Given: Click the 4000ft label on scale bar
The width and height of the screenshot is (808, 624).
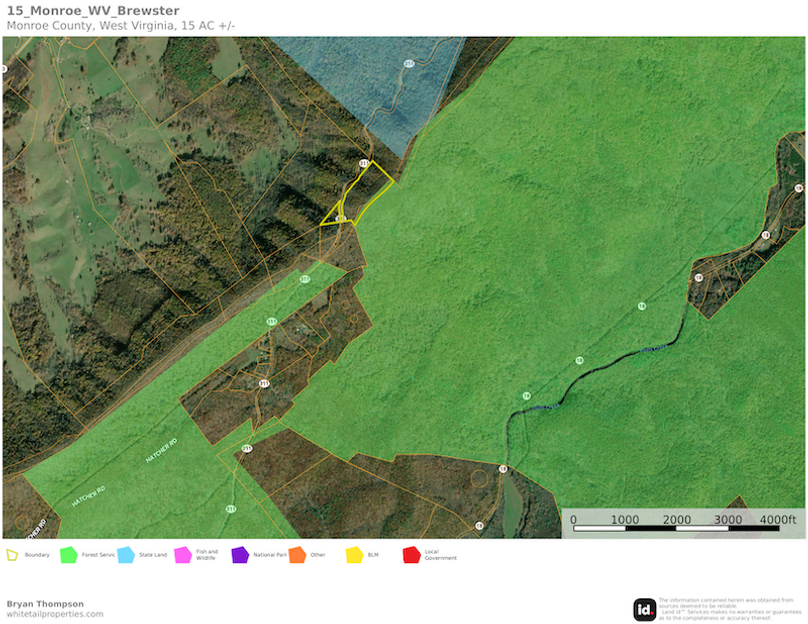Looking at the screenshot, I should 776,520.
